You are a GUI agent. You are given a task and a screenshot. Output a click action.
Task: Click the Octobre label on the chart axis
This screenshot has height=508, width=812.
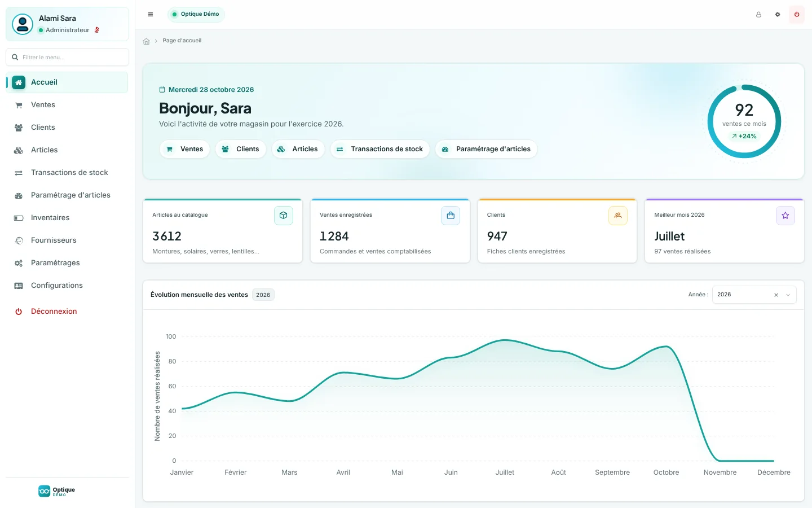(x=666, y=472)
